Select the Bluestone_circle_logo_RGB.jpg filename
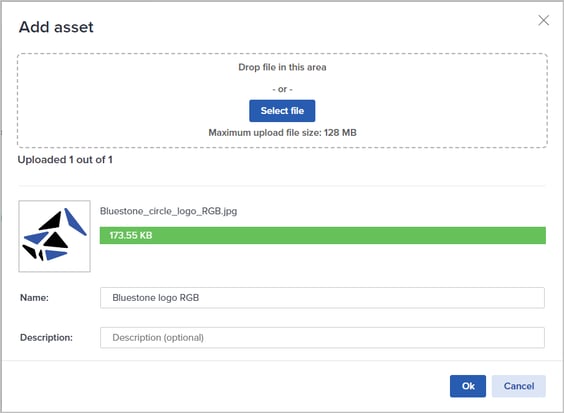The height and width of the screenshot is (413, 564). click(168, 211)
